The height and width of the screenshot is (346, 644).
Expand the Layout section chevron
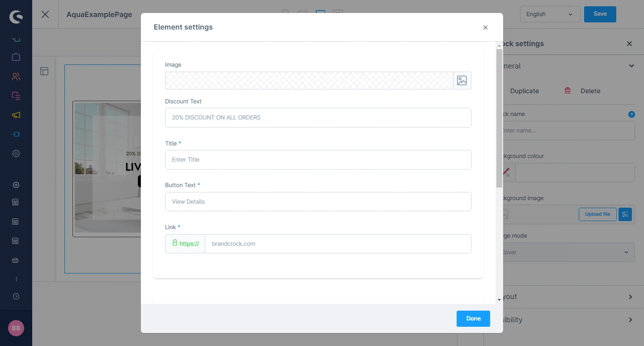coord(631,297)
